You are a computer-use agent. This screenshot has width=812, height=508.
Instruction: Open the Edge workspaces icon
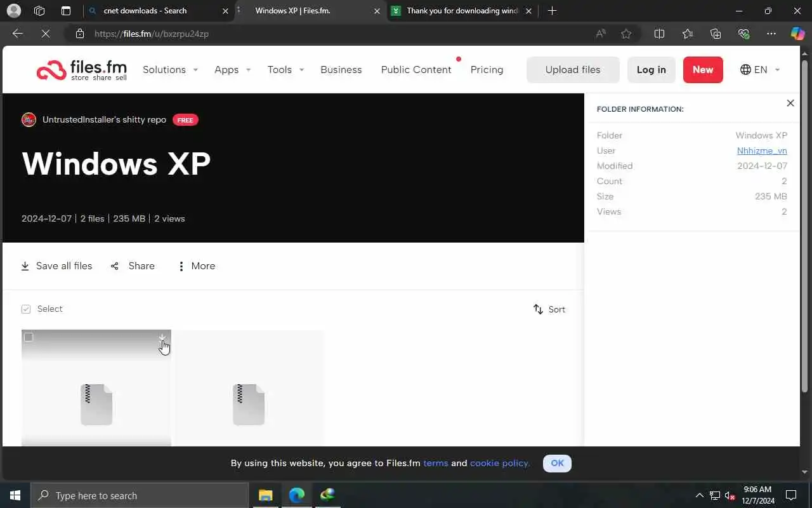39,11
